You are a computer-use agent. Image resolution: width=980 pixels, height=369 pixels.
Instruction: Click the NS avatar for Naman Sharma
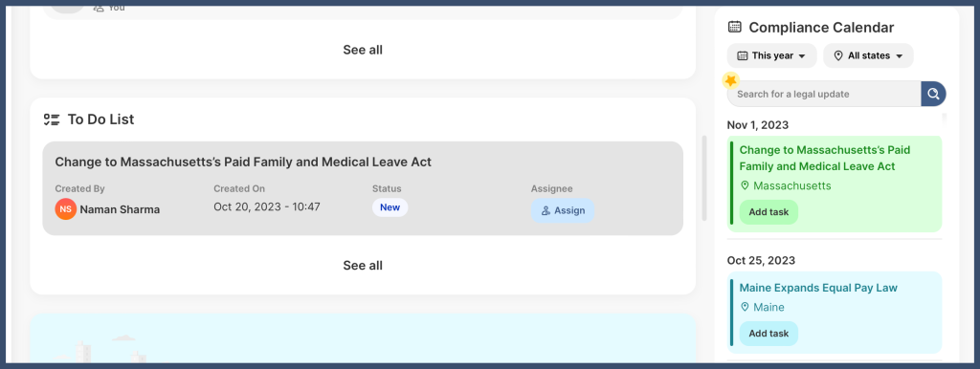point(66,209)
